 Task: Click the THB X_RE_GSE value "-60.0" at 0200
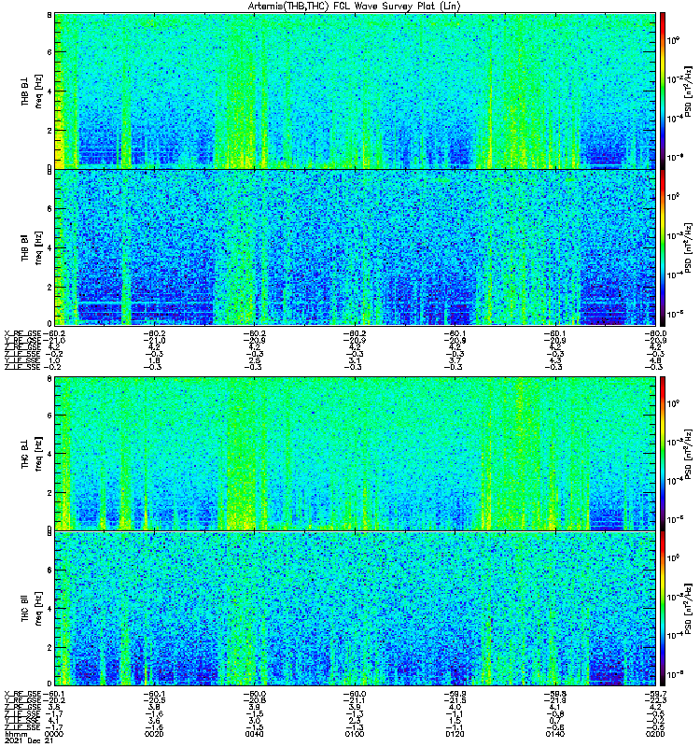[655, 334]
